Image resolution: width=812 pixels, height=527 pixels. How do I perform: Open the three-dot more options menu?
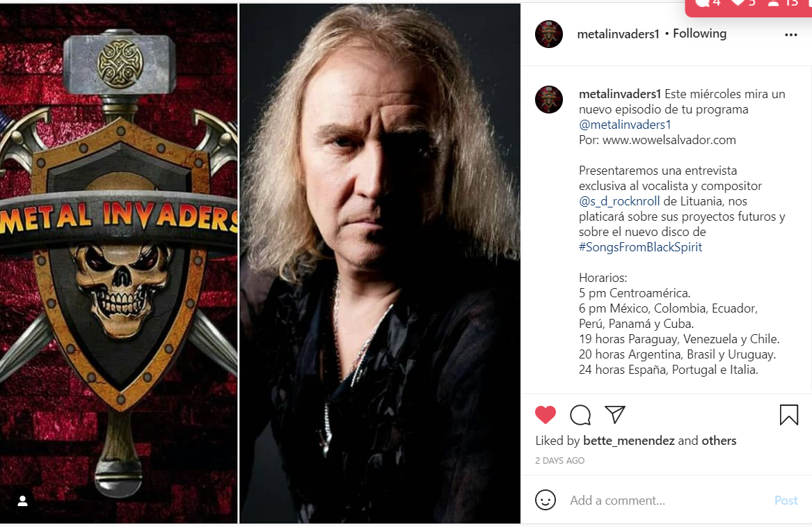pyautogui.click(x=790, y=35)
